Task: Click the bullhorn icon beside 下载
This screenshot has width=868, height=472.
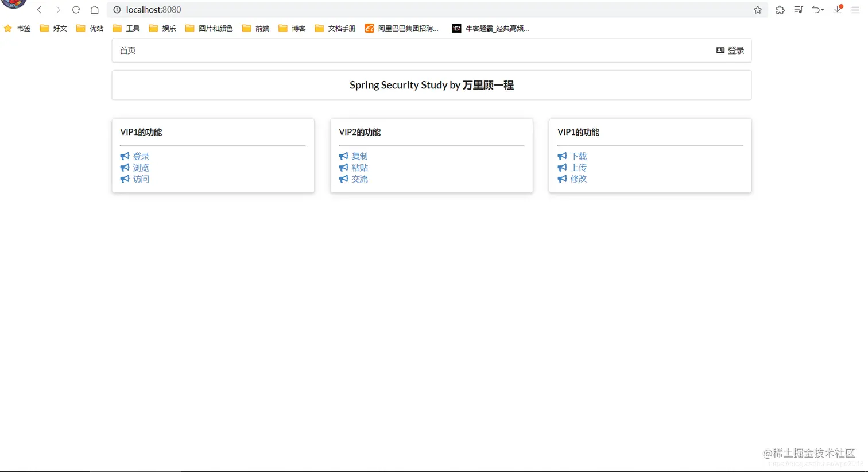Action: [x=562, y=156]
